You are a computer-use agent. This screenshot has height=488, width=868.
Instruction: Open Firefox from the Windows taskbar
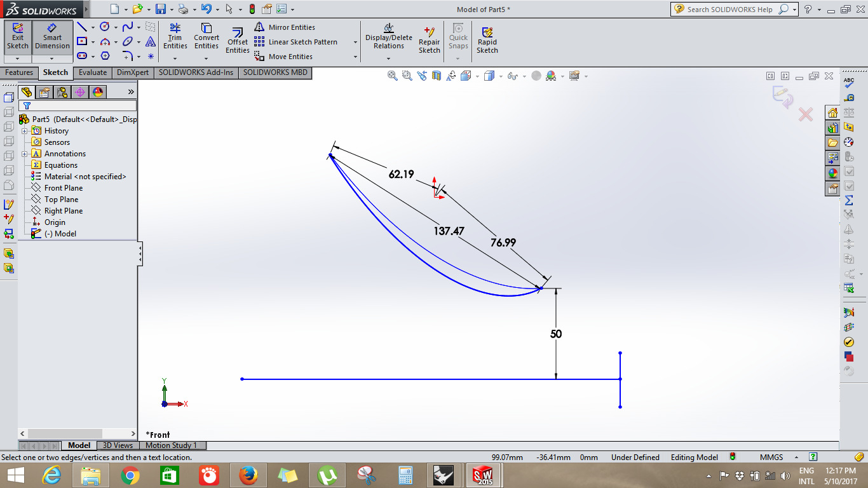tap(248, 475)
